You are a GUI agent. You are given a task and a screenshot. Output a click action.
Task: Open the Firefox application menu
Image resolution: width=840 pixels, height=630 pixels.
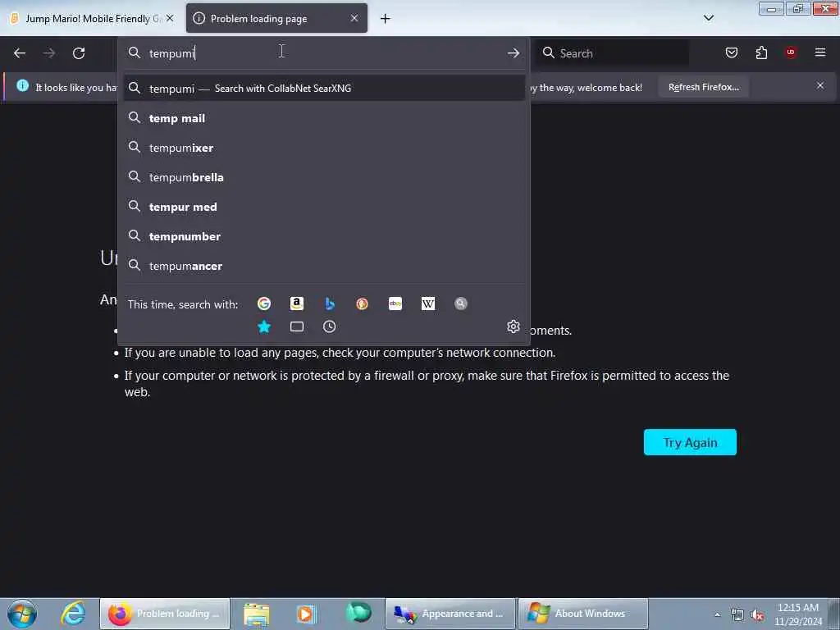pyautogui.click(x=820, y=52)
